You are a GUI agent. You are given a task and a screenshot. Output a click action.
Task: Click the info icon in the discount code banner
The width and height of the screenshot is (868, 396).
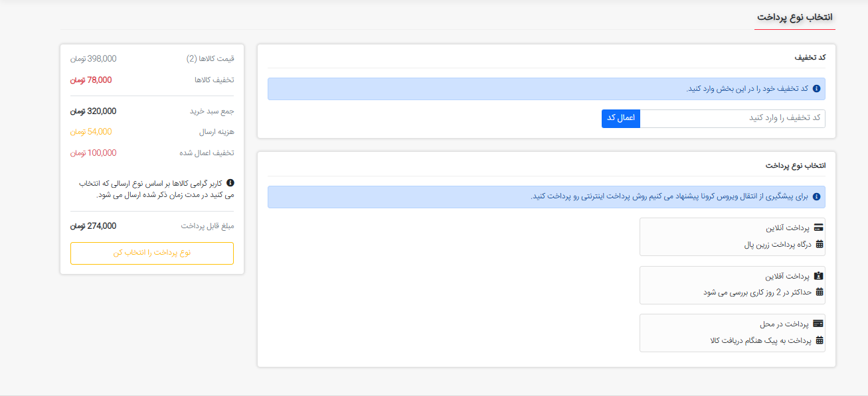click(817, 88)
